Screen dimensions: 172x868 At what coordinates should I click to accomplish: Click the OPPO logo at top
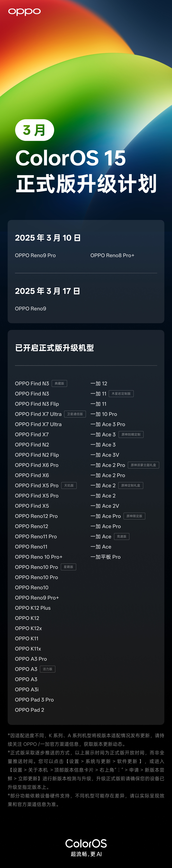click(x=24, y=12)
